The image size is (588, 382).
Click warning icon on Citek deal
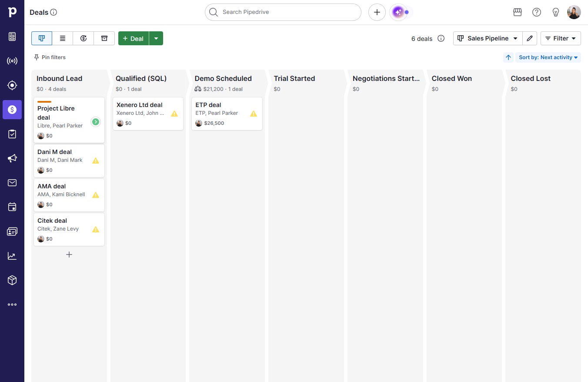[96, 229]
